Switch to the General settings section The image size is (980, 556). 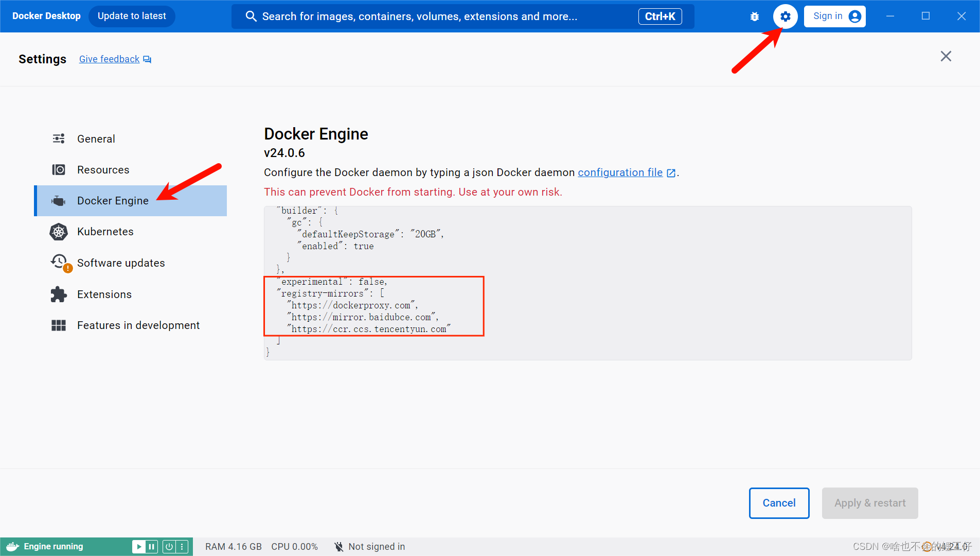click(x=96, y=138)
